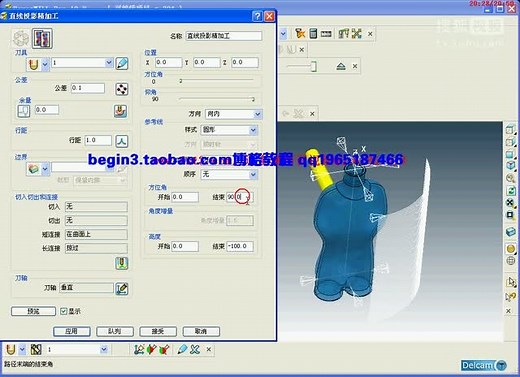Open the dialog help question-mark button
The image size is (520, 377).
257,16
